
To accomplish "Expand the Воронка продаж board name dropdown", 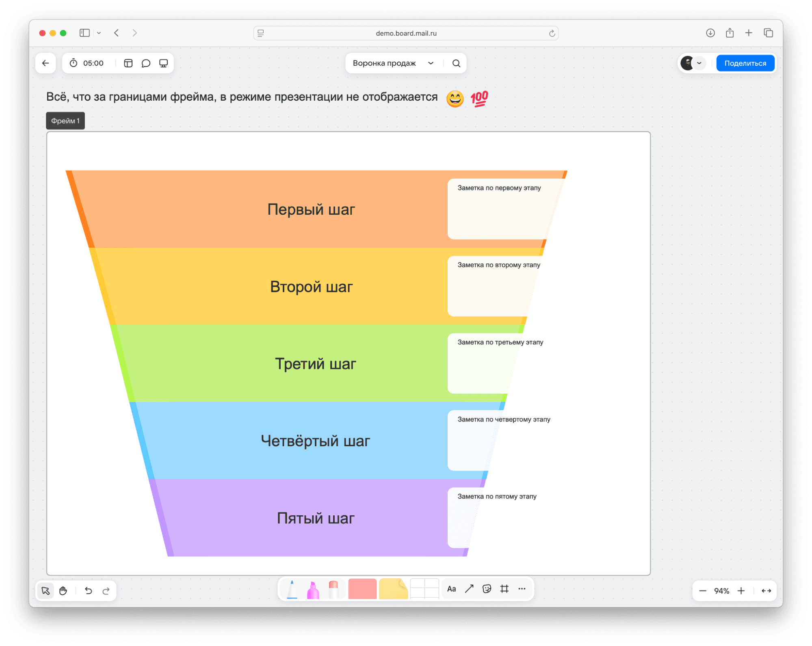I will [431, 63].
